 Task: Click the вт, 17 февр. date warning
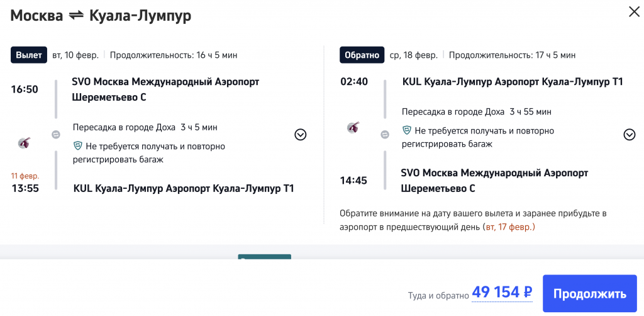[x=509, y=227]
